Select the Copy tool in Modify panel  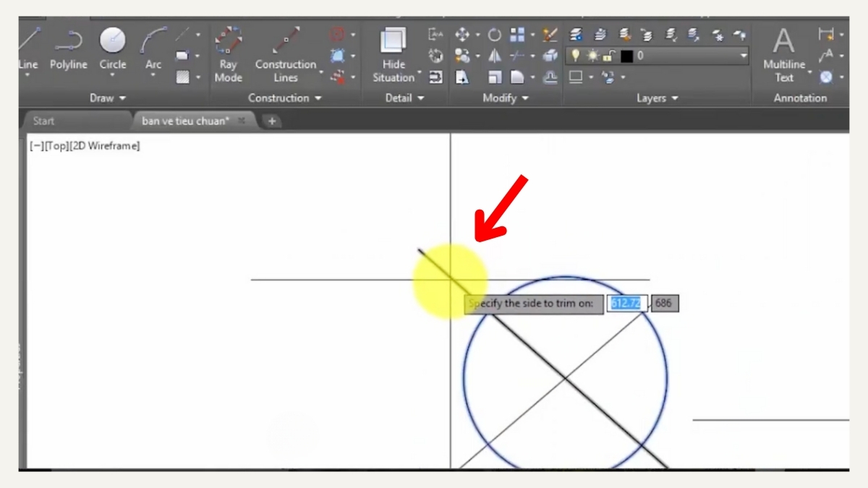(x=462, y=56)
